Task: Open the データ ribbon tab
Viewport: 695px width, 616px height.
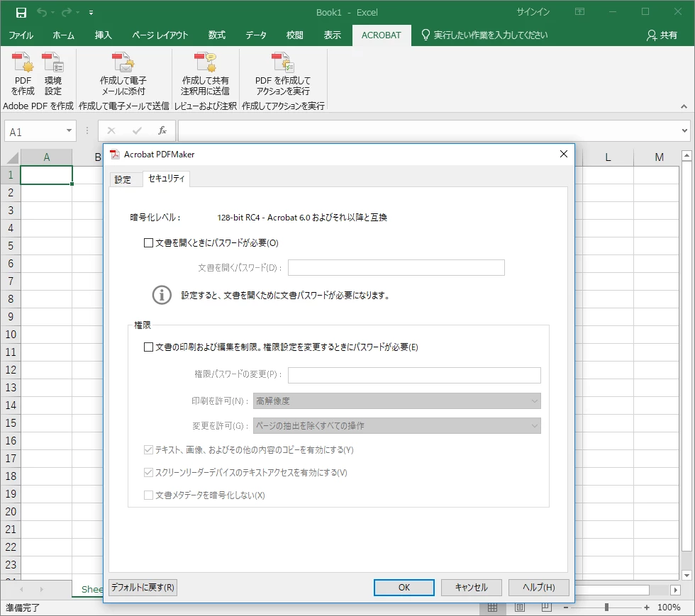Action: tap(256, 35)
